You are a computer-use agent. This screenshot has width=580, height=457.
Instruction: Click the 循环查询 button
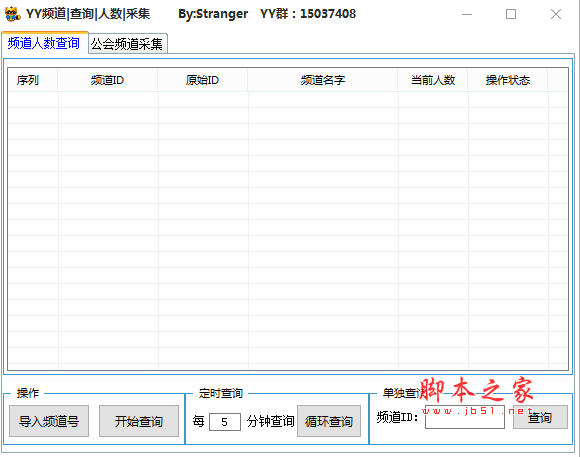pyautogui.click(x=329, y=421)
